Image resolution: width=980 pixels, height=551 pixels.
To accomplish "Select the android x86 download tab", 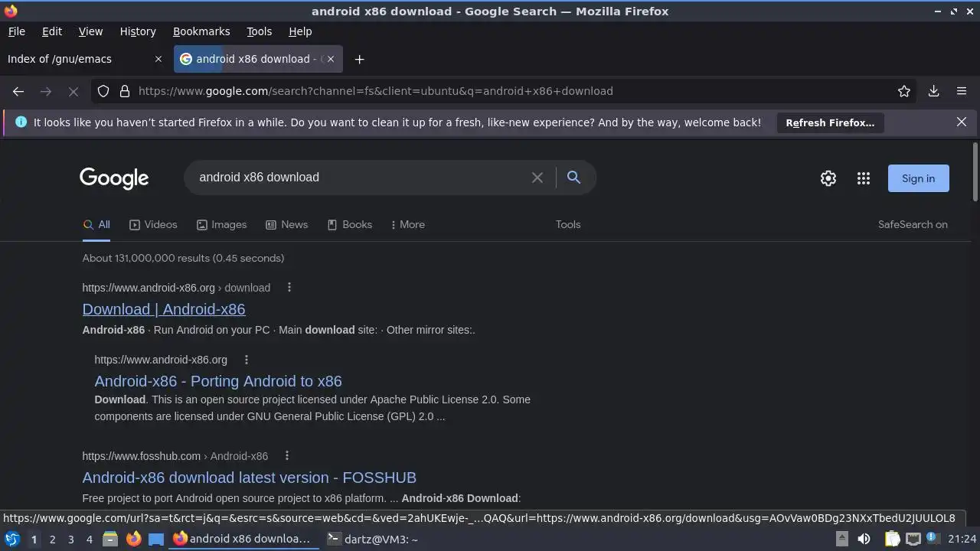I will click(258, 59).
